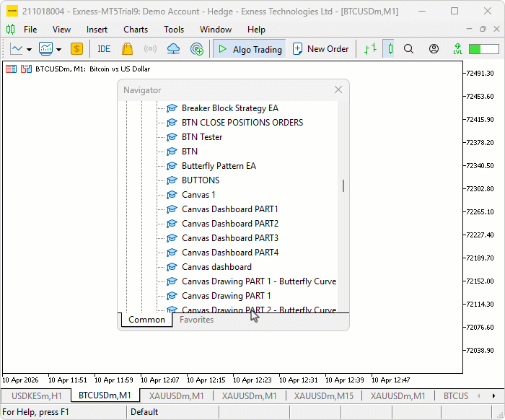Click the Default profile in status bar
This screenshot has height=420, width=505.
[x=144, y=412]
